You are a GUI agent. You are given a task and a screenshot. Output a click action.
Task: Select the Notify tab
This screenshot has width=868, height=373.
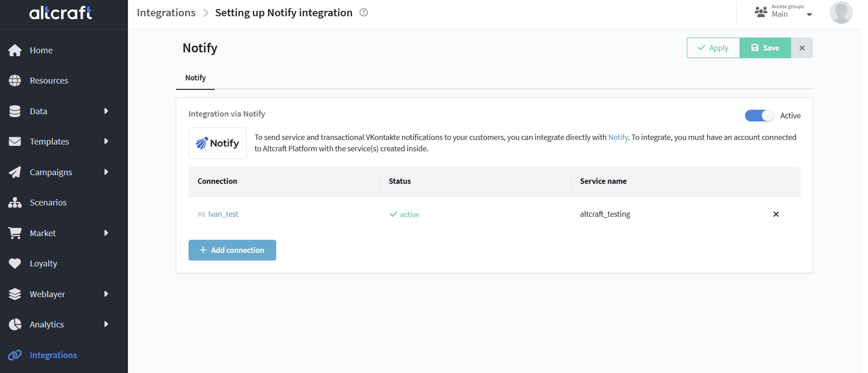(195, 78)
